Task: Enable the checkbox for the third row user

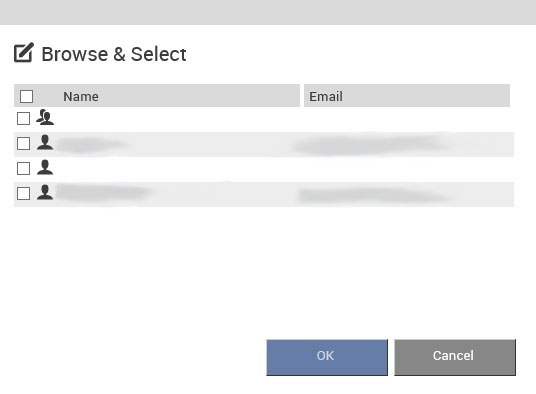Action: tap(23, 168)
